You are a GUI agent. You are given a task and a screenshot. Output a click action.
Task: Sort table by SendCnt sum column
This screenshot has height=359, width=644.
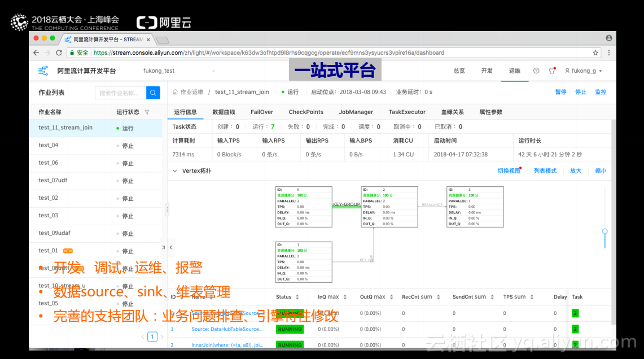[492, 297]
